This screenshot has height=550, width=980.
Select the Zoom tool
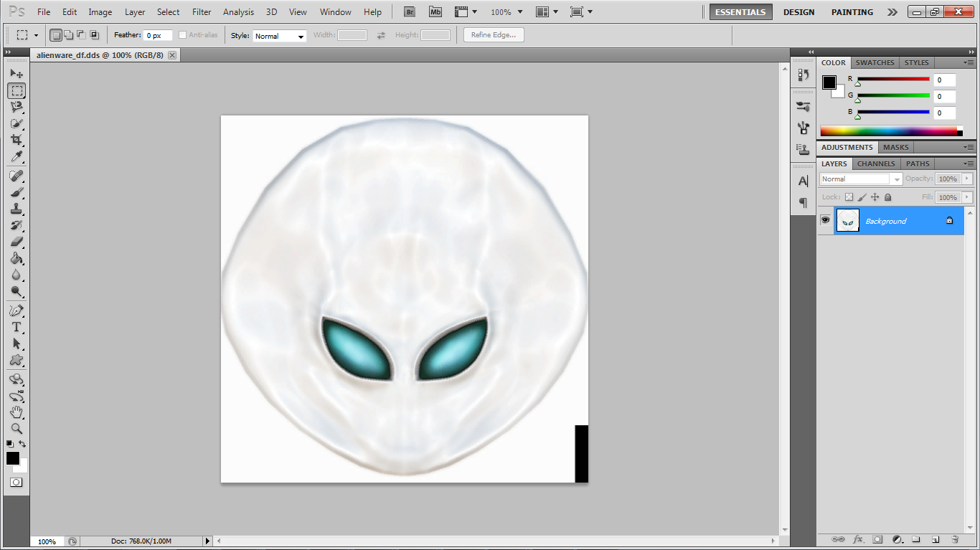17,429
